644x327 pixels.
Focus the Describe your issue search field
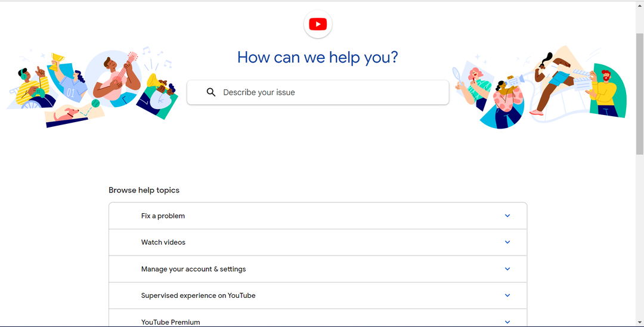pyautogui.click(x=318, y=92)
